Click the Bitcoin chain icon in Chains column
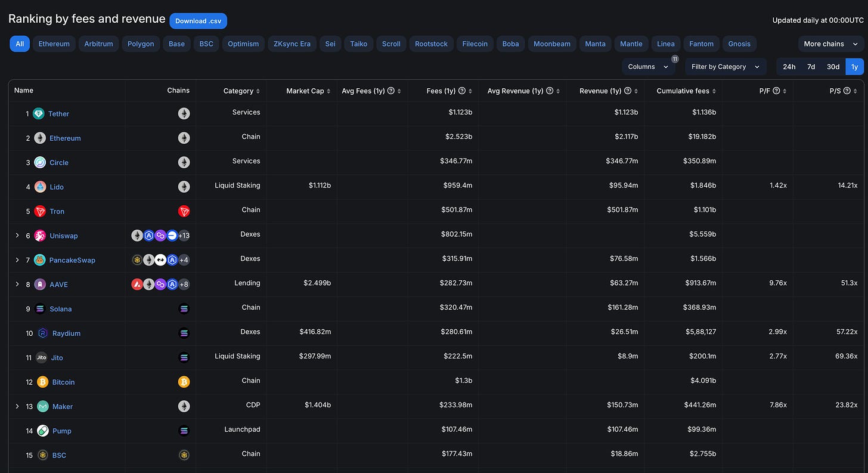Screen dimensions: 868x473 coord(184,382)
